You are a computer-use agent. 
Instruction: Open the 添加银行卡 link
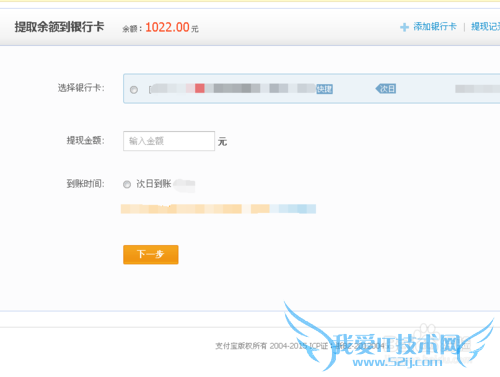(x=435, y=27)
